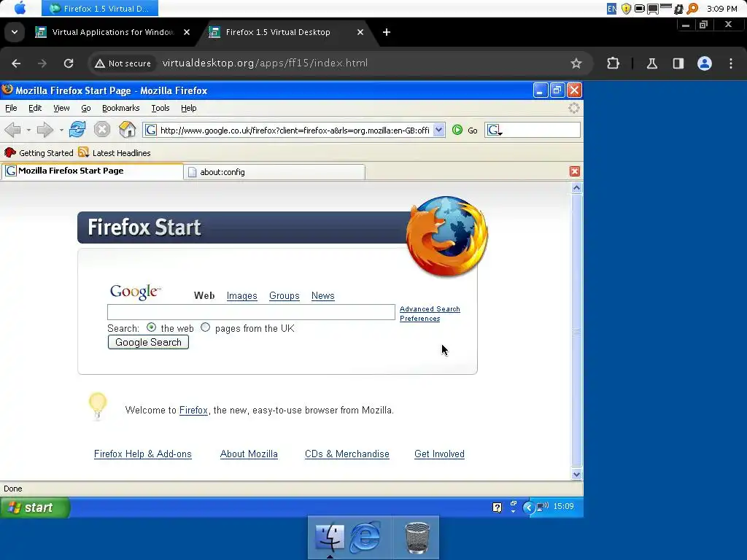
Task: Click the Google Search button
Action: [x=148, y=342]
